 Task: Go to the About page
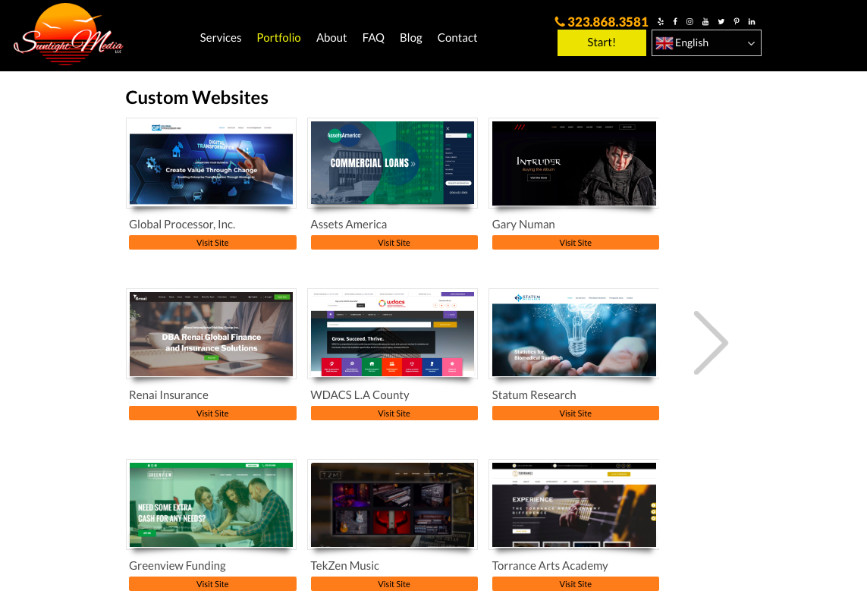331,38
